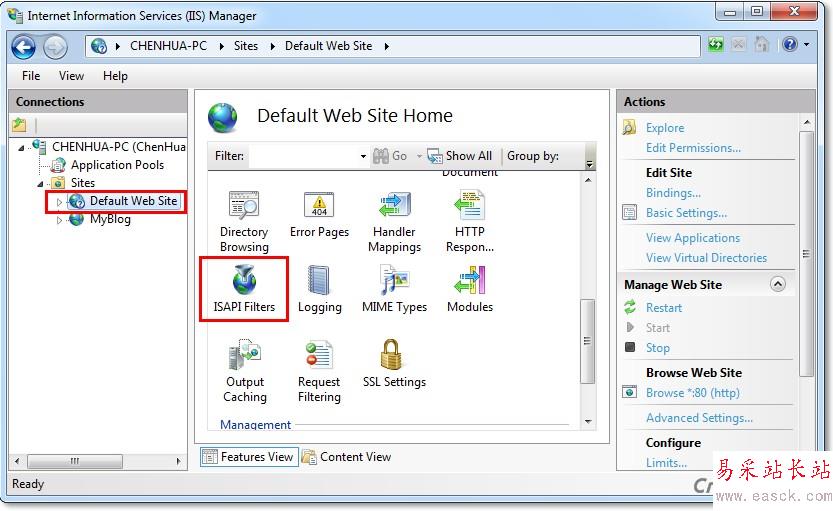
Task: Click the Create New Connection icon
Action: [19, 125]
